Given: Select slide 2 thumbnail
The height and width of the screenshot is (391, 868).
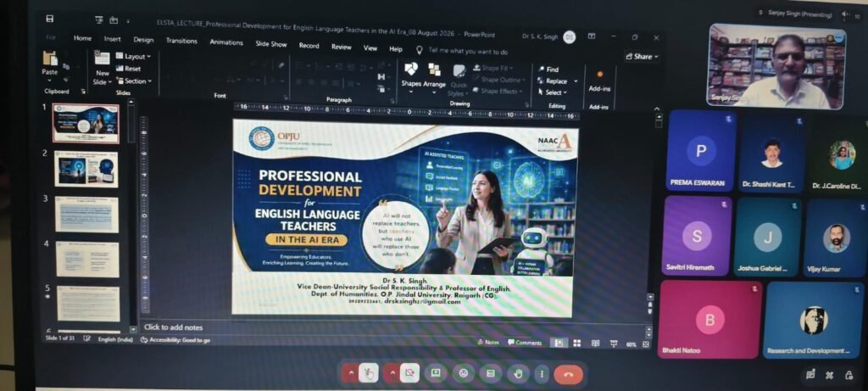Looking at the screenshot, I should pos(86,169).
